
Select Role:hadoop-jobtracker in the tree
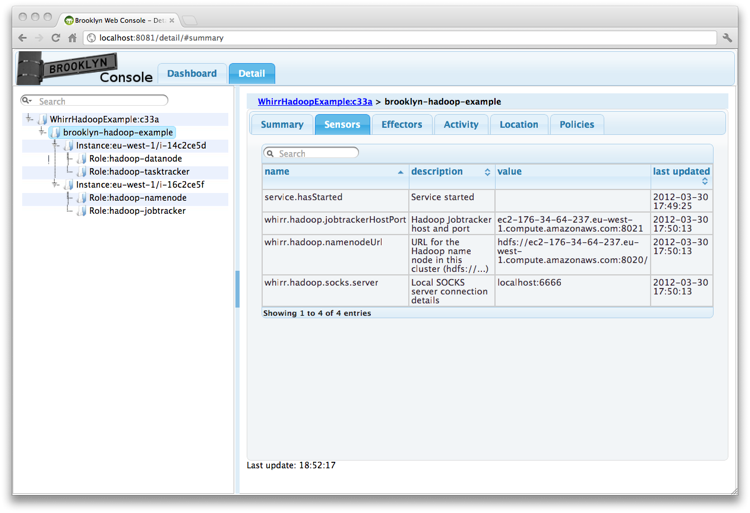pyautogui.click(x=137, y=211)
